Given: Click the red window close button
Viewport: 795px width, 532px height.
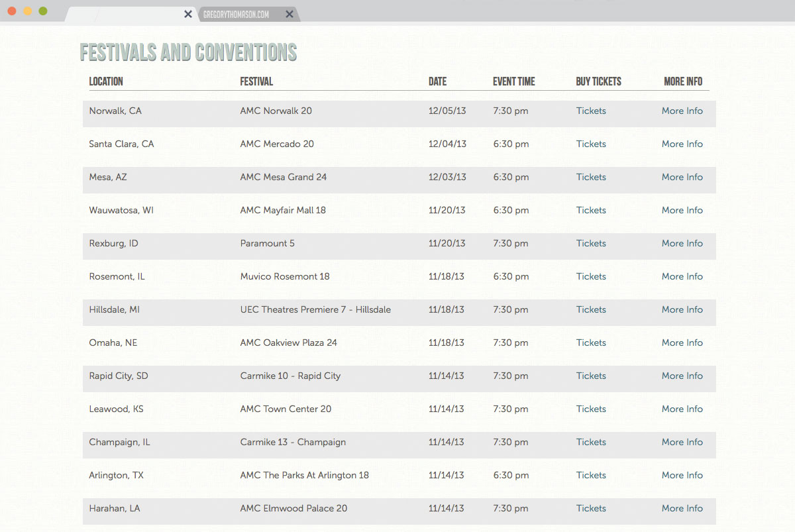Looking at the screenshot, I should [x=12, y=11].
